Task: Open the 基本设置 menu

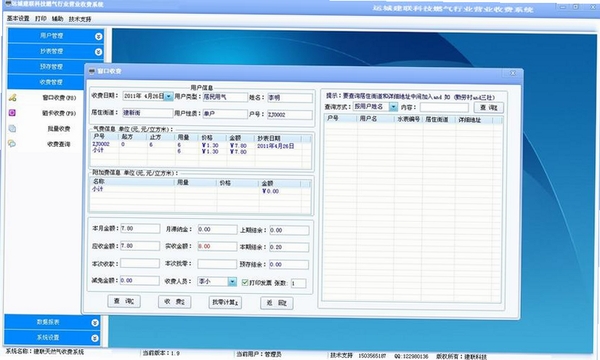Action: 18,18
